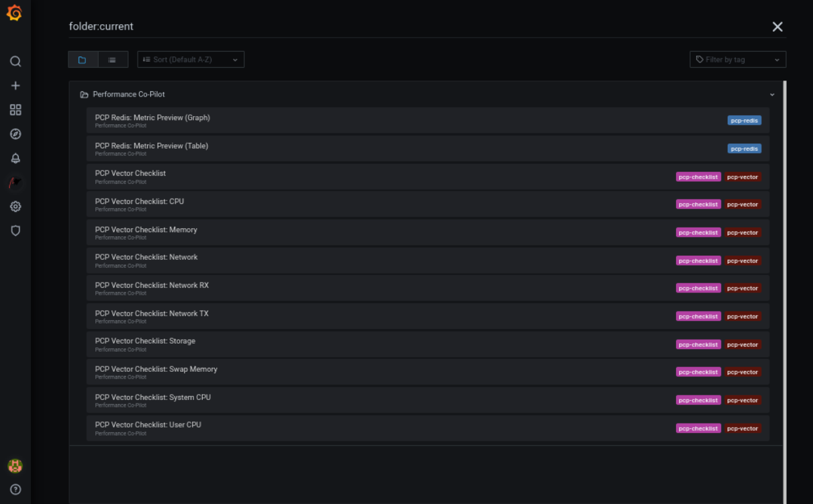This screenshot has width=813, height=504.
Task: Switch results to list view
Action: tap(112, 59)
